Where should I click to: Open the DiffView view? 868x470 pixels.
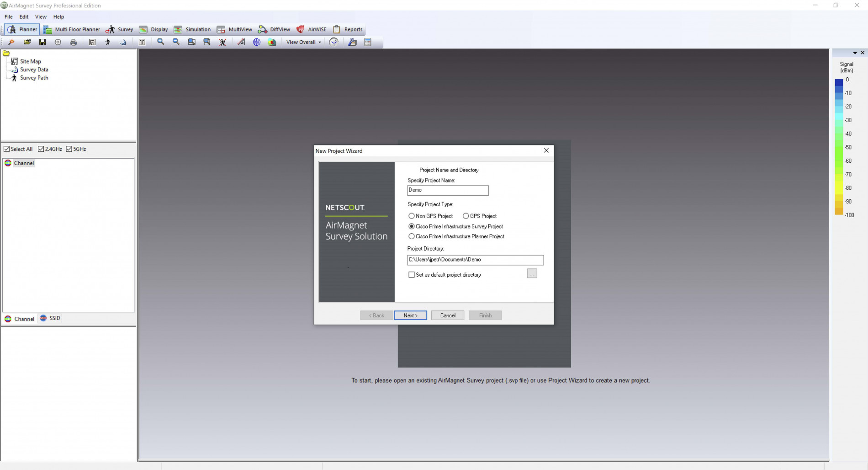(x=274, y=29)
